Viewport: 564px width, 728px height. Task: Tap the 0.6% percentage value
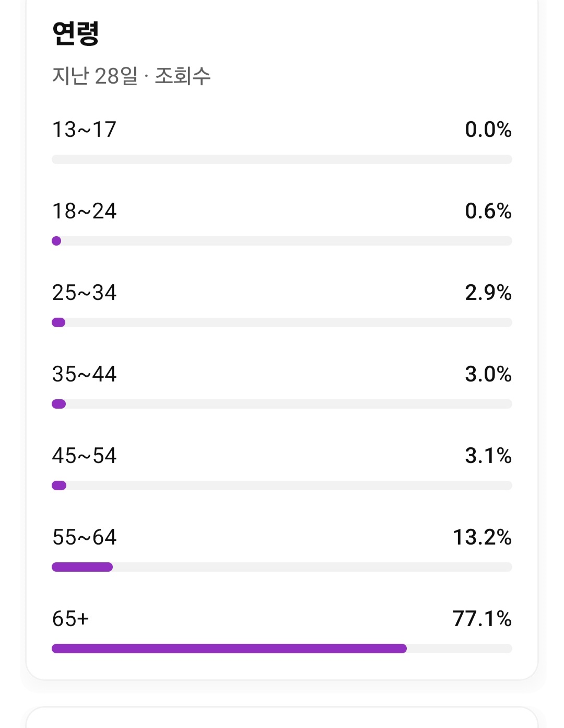click(488, 211)
